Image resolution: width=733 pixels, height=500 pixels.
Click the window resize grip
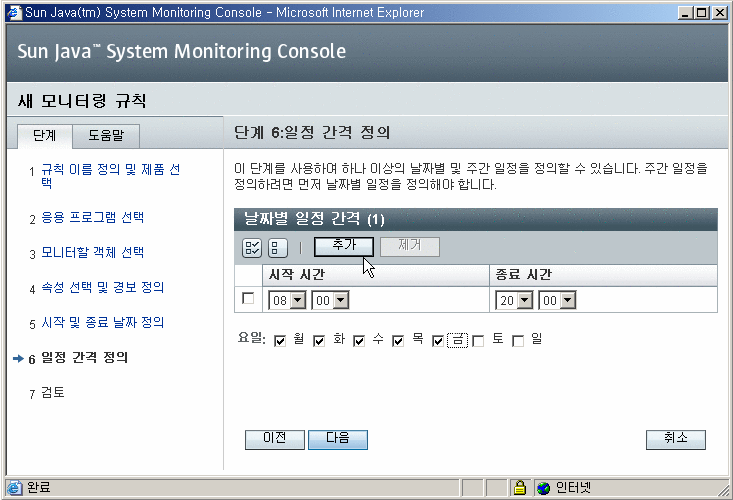point(724,491)
